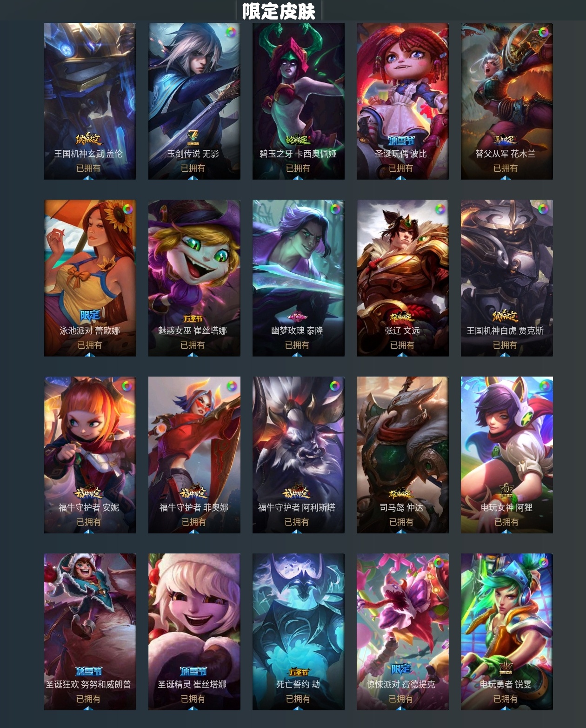Open chroma selector on 泳池派对 蕾欧娜 card
Screen dimensions: 586x728
(x=127, y=209)
